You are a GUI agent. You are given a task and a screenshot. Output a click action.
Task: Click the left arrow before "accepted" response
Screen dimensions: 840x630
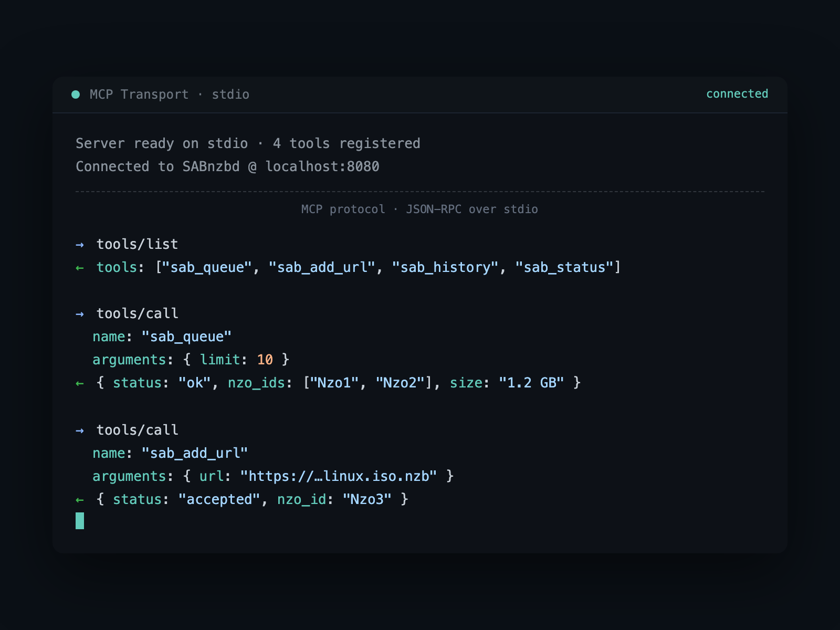click(x=80, y=500)
